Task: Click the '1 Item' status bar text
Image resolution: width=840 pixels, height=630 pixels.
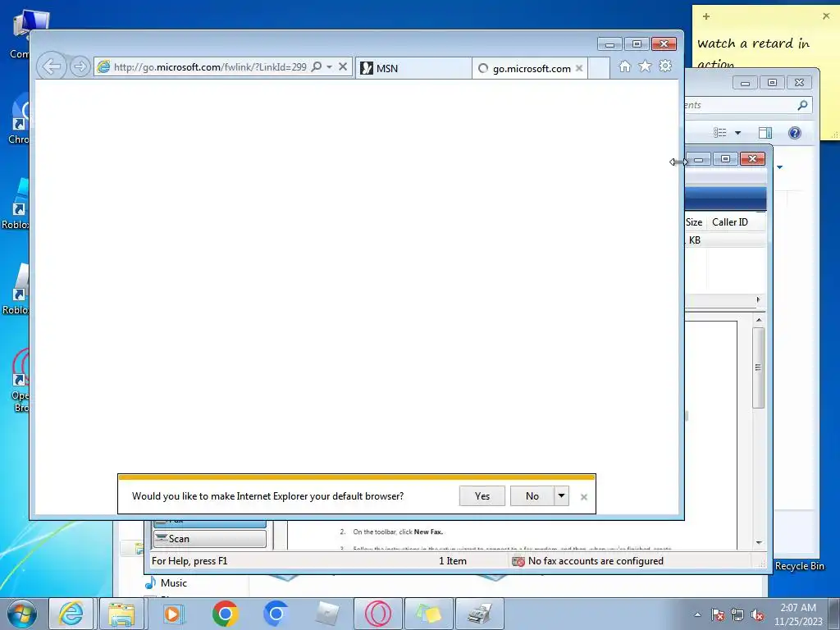Action: click(x=453, y=561)
